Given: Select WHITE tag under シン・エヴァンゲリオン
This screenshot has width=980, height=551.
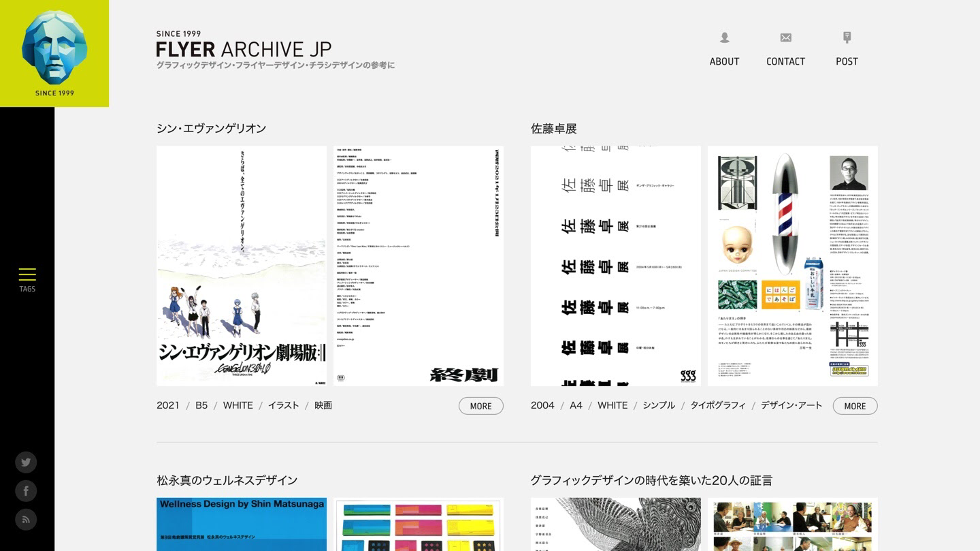Looking at the screenshot, I should [238, 405].
